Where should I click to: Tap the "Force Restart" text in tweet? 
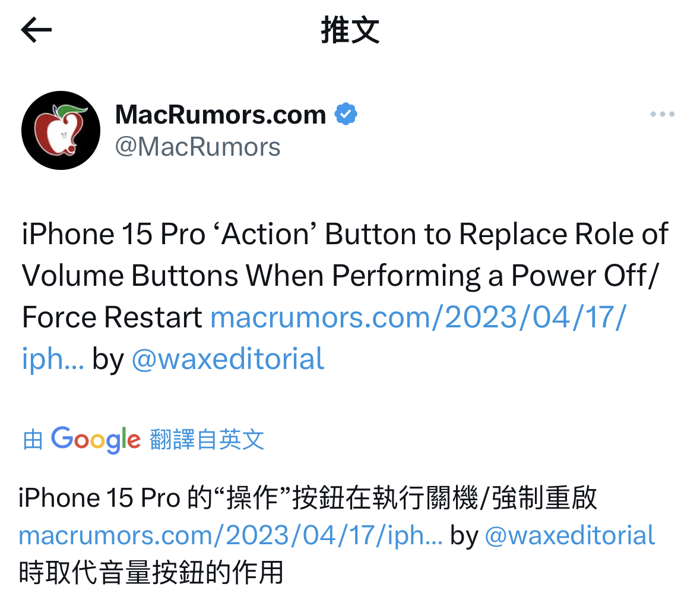[112, 317]
